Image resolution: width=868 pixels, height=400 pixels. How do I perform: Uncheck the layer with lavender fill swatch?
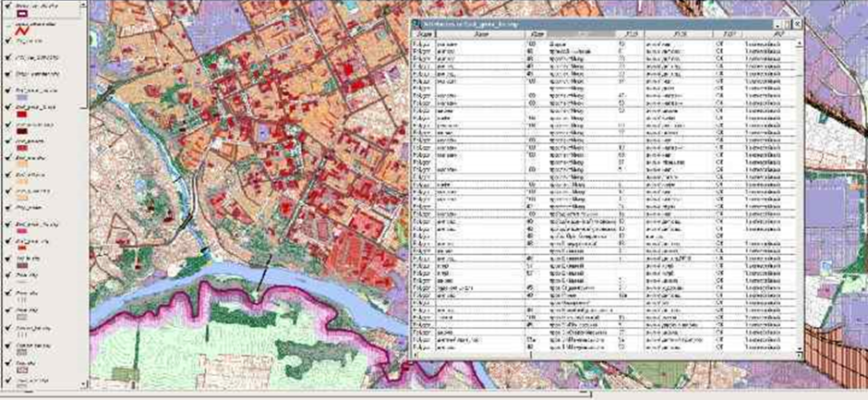click(8, 90)
